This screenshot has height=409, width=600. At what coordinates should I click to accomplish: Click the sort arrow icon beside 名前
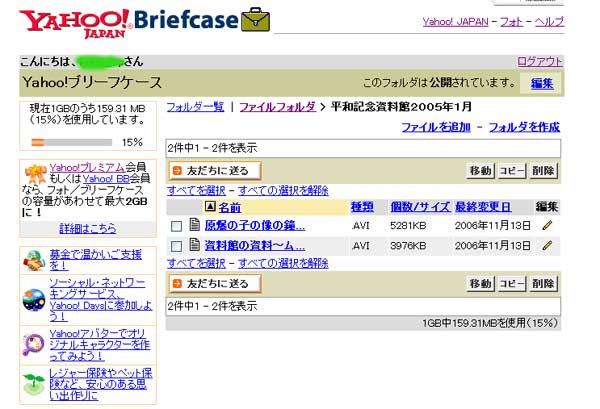click(x=210, y=207)
